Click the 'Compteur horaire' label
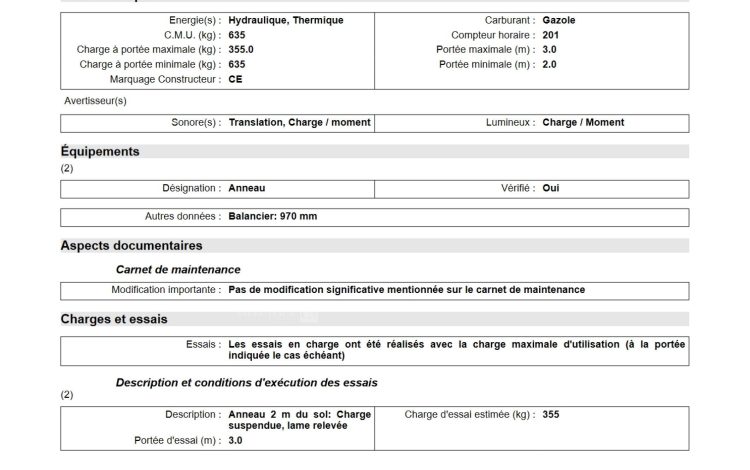Viewport: 750px width, 470px height. click(493, 35)
